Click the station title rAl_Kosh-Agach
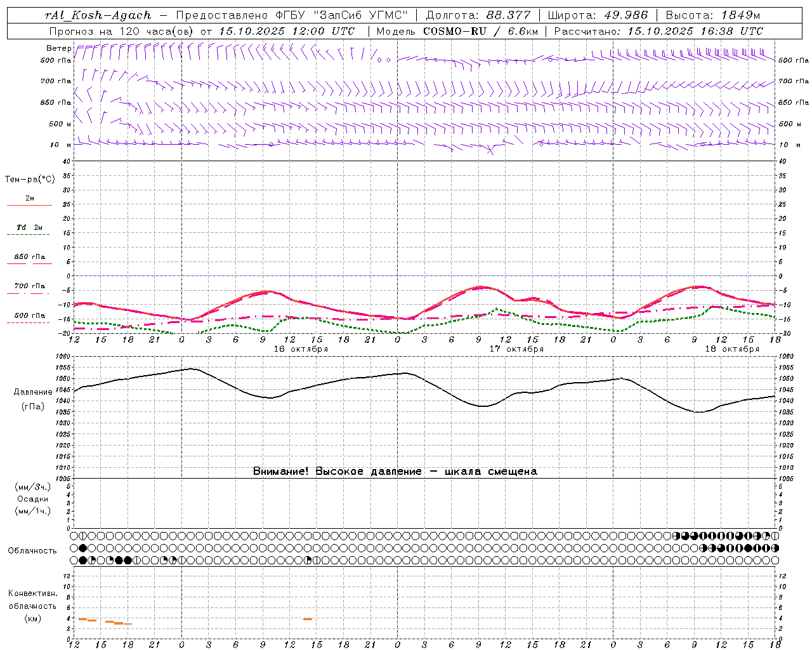The height and width of the screenshot is (650, 812). coord(98,15)
